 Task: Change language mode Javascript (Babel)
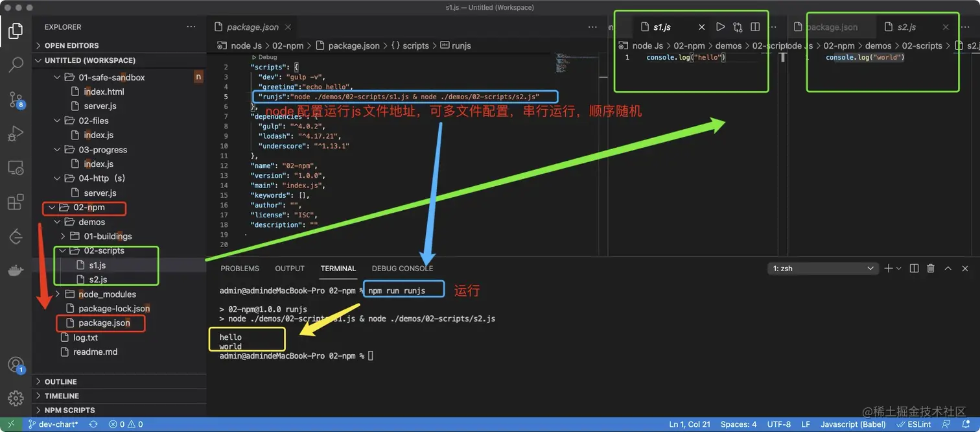pyautogui.click(x=853, y=424)
